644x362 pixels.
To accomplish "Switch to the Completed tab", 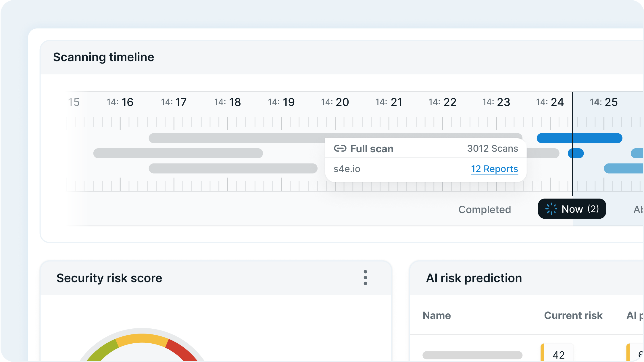I will (485, 209).
